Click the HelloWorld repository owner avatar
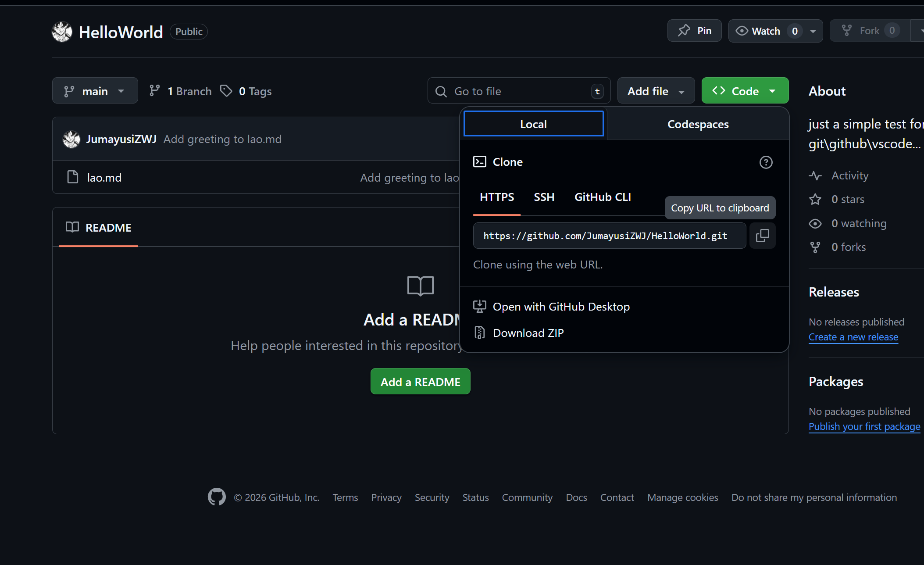This screenshot has height=565, width=924. click(62, 32)
